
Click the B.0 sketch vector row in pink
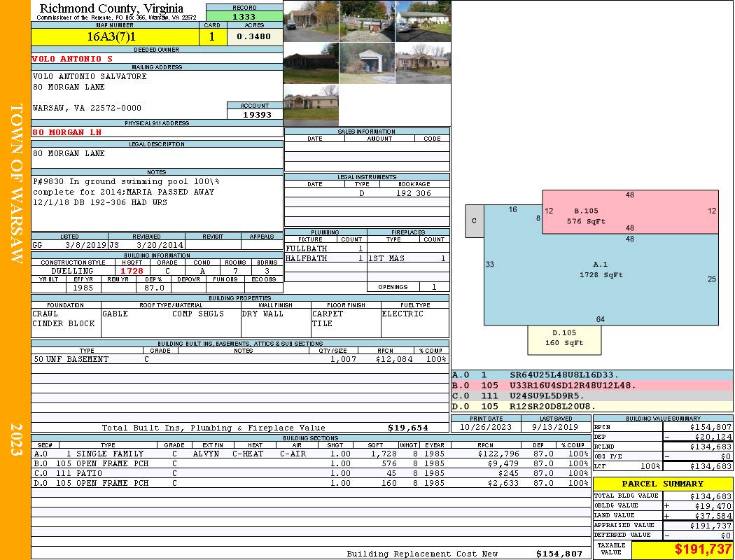[x=592, y=385]
